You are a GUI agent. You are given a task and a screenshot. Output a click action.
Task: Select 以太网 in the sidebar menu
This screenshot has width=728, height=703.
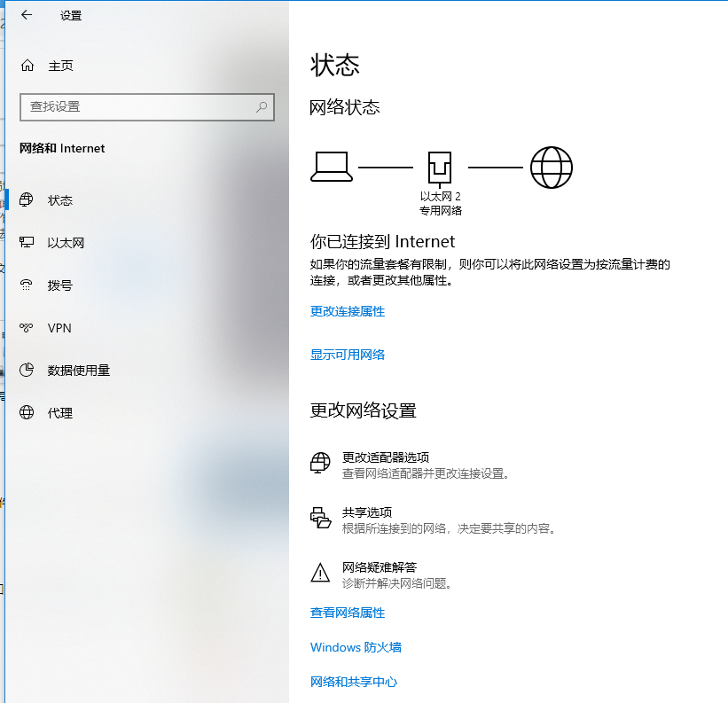pos(66,243)
